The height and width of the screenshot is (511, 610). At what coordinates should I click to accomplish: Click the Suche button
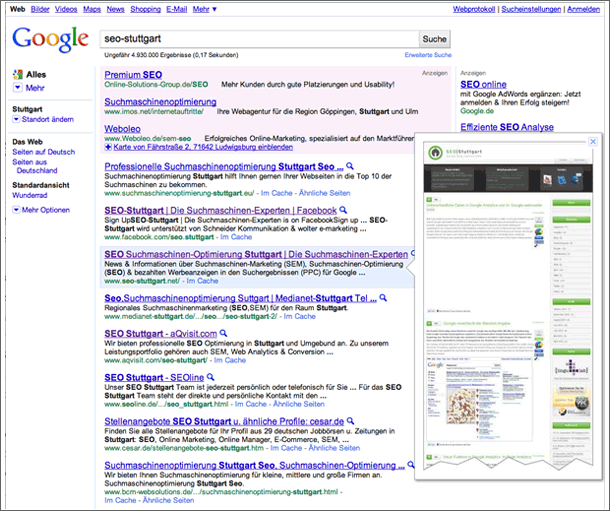click(x=435, y=39)
